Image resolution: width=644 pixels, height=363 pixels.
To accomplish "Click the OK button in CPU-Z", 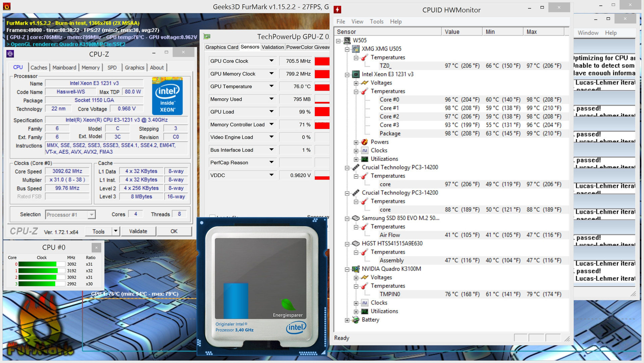I will tap(174, 231).
